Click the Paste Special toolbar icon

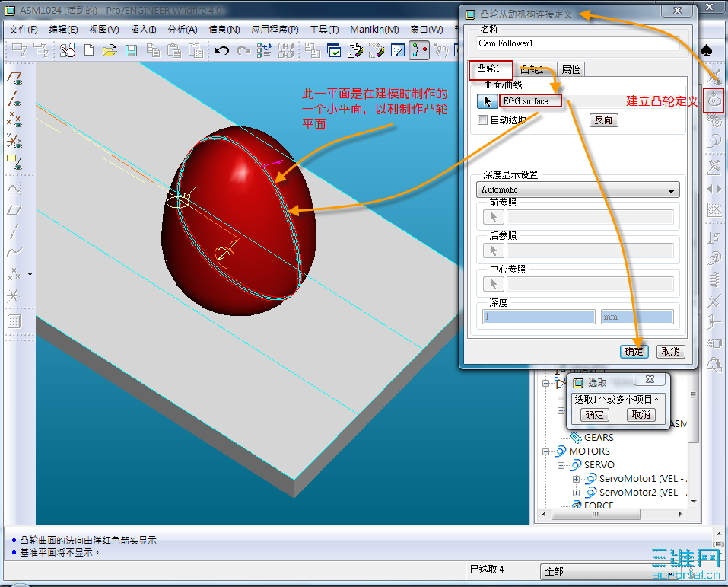(196, 50)
